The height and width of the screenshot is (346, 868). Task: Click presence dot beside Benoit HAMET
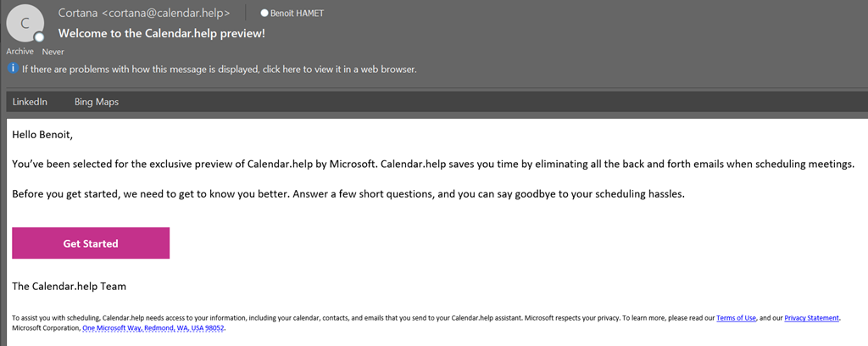pos(264,14)
